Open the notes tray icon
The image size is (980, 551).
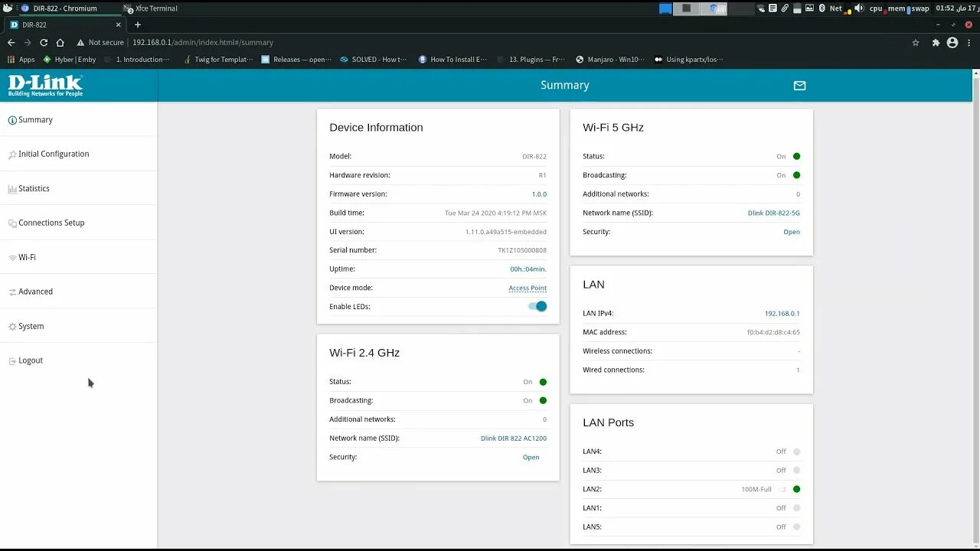coord(773,8)
